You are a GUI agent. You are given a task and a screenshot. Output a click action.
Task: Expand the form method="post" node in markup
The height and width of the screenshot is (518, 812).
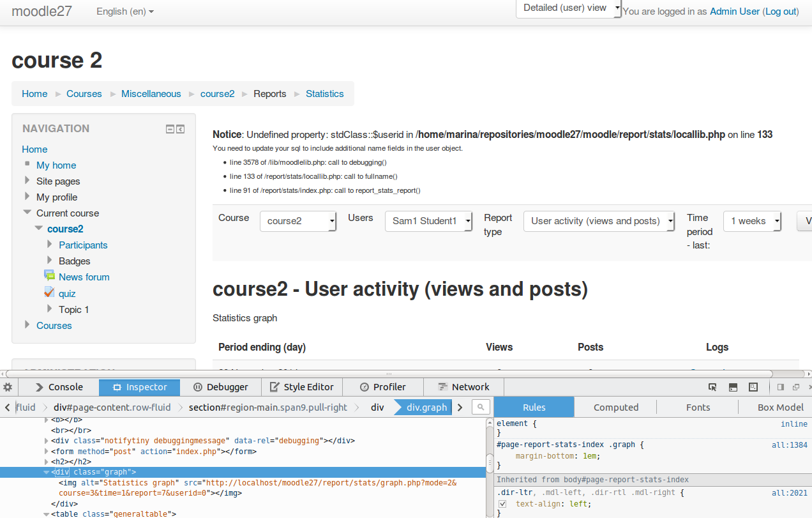46,452
